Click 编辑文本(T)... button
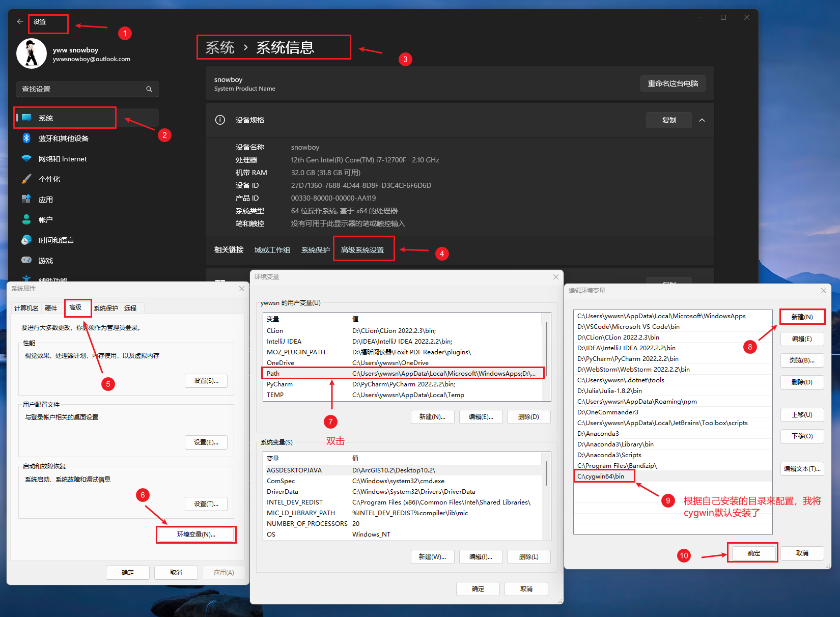The height and width of the screenshot is (617, 840). pyautogui.click(x=802, y=469)
